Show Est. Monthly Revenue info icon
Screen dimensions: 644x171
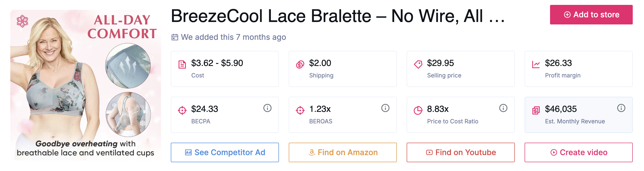click(621, 108)
